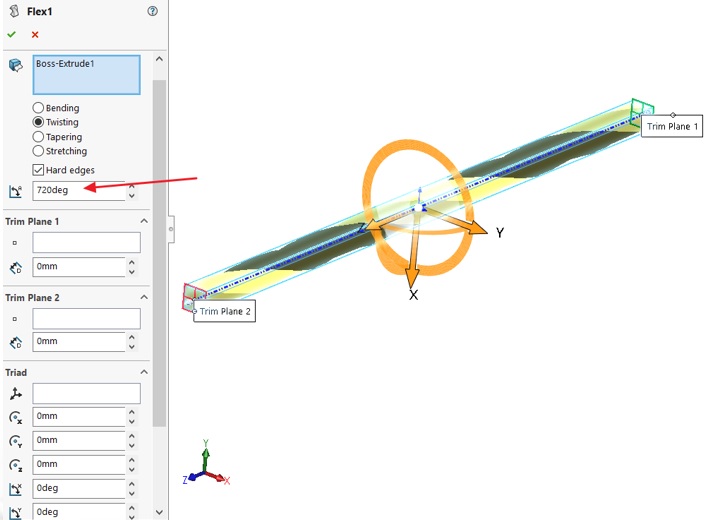Increase Trim Plane 1 distance spinner
The height and width of the screenshot is (520, 714).
[132, 262]
